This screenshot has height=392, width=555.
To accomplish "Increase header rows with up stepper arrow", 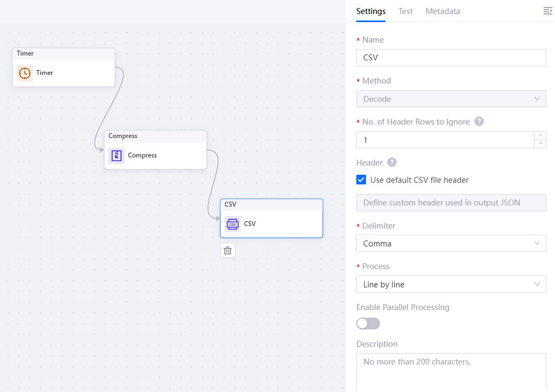I will [x=540, y=135].
